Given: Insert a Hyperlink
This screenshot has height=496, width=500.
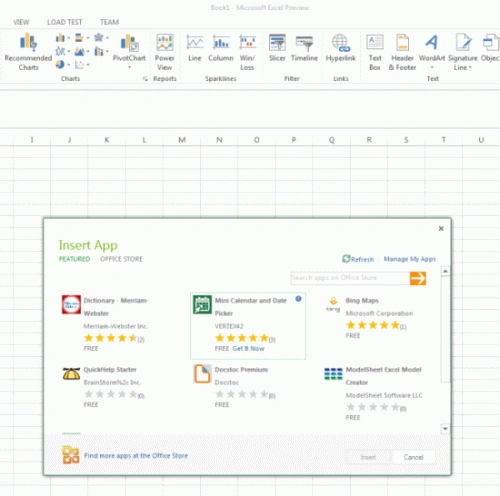Looking at the screenshot, I should (x=340, y=48).
